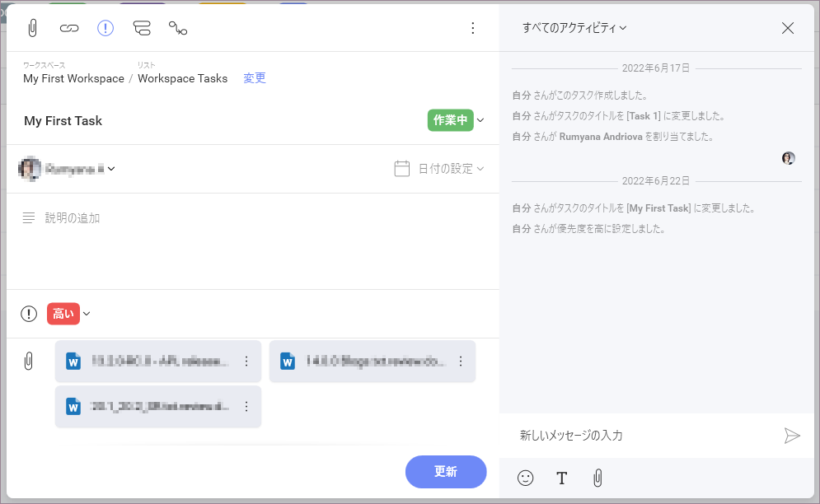Click the 2022年6月22日 date separator label
820x504 pixels.
coord(656,181)
